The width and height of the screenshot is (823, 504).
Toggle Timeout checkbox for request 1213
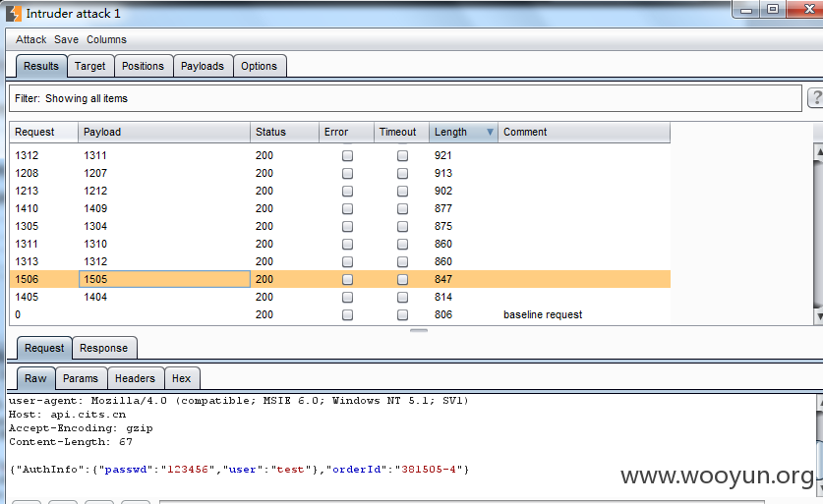402,192
